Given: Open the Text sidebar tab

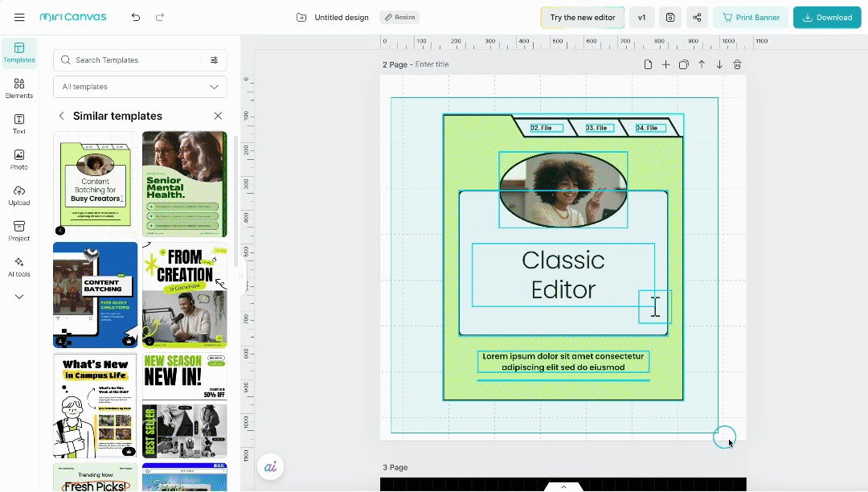Looking at the screenshot, I should [19, 124].
